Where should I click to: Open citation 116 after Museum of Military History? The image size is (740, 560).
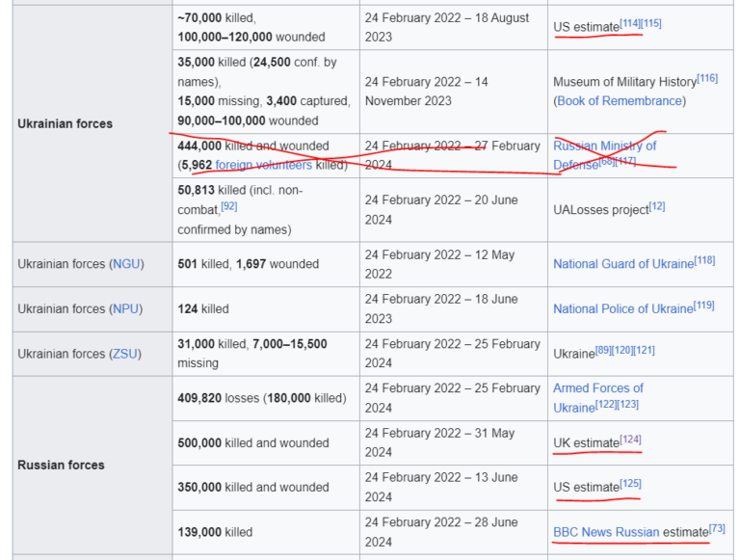(x=707, y=78)
